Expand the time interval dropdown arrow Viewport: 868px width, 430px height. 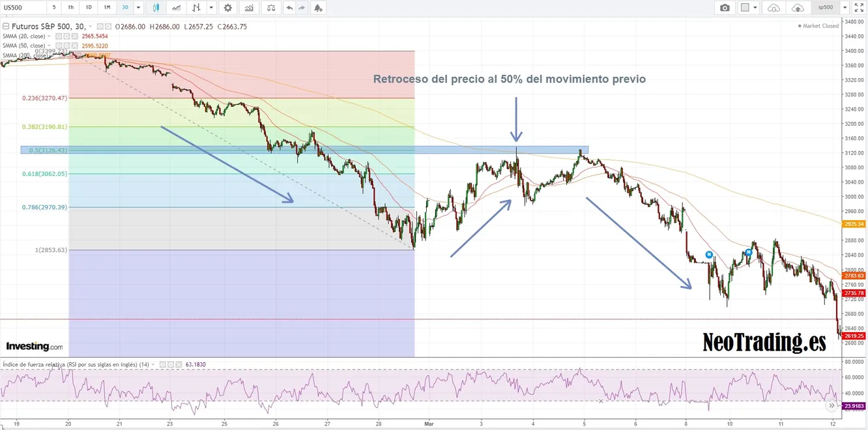click(138, 8)
